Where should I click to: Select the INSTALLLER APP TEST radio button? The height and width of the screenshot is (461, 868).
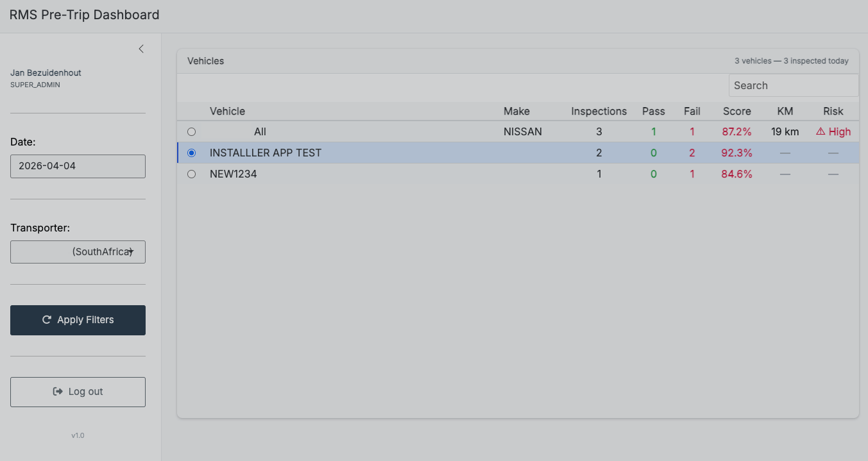point(191,153)
